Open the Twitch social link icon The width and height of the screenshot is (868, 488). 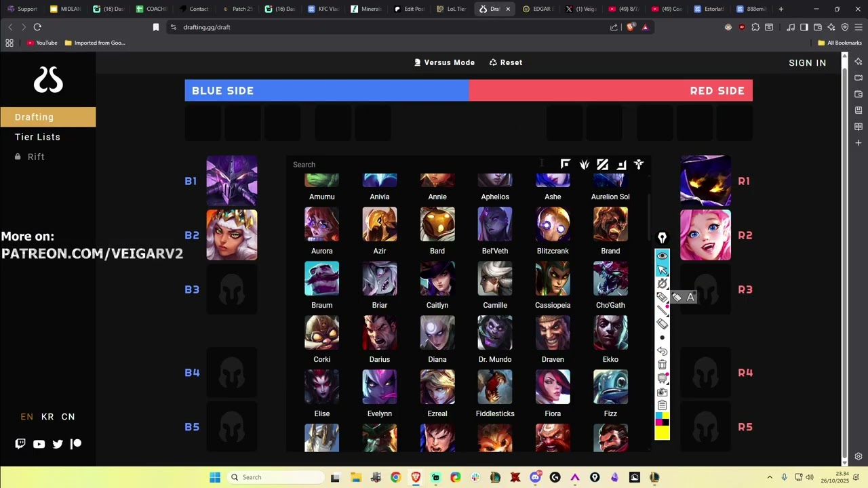tap(20, 444)
